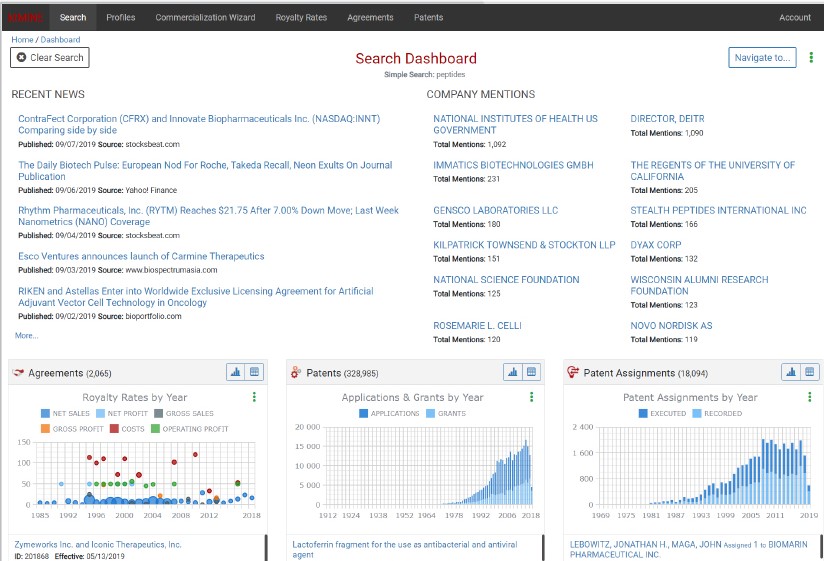This screenshot has height=561, width=824.
Task: Toggle NET SALES legend series
Action: click(x=65, y=413)
